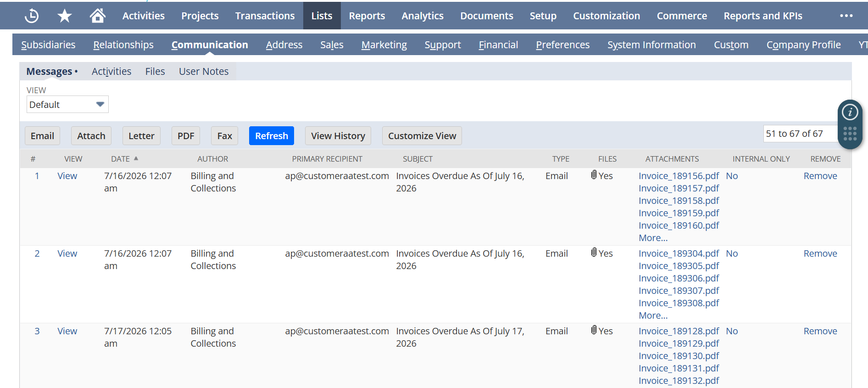Viewport: 868px width, 388px height.
Task: Open the Projects menu
Action: click(x=200, y=16)
